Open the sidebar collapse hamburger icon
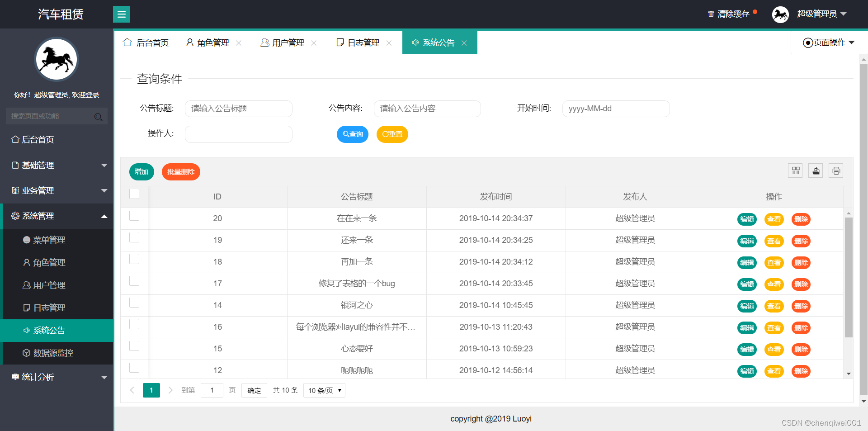The height and width of the screenshot is (431, 868). 121,14
